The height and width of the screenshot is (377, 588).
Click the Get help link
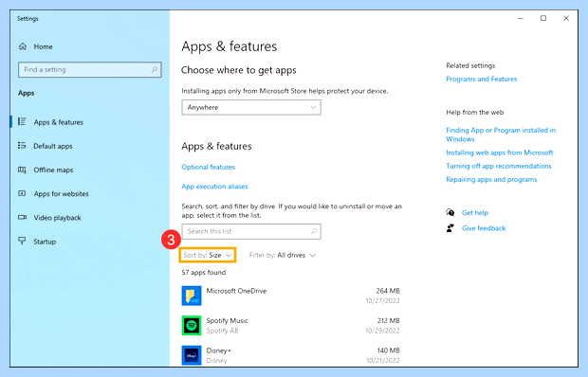point(475,212)
